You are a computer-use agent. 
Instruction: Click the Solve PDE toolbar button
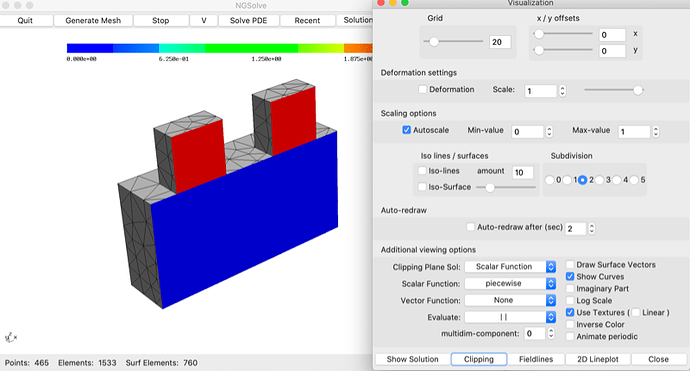click(248, 20)
